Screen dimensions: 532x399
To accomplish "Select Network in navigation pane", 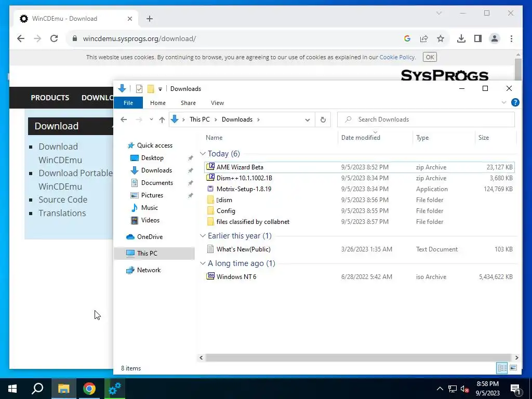I will [149, 270].
